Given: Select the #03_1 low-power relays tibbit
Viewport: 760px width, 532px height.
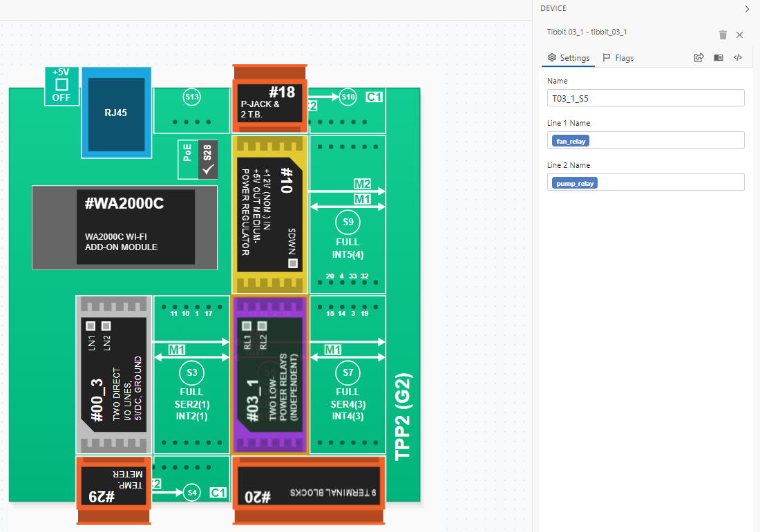Looking at the screenshot, I should [x=270, y=375].
